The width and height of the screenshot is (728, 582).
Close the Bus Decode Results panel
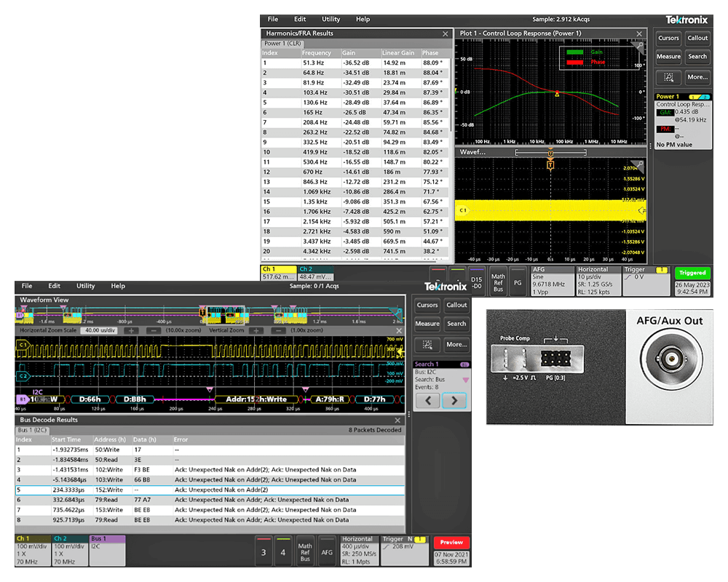click(397, 420)
